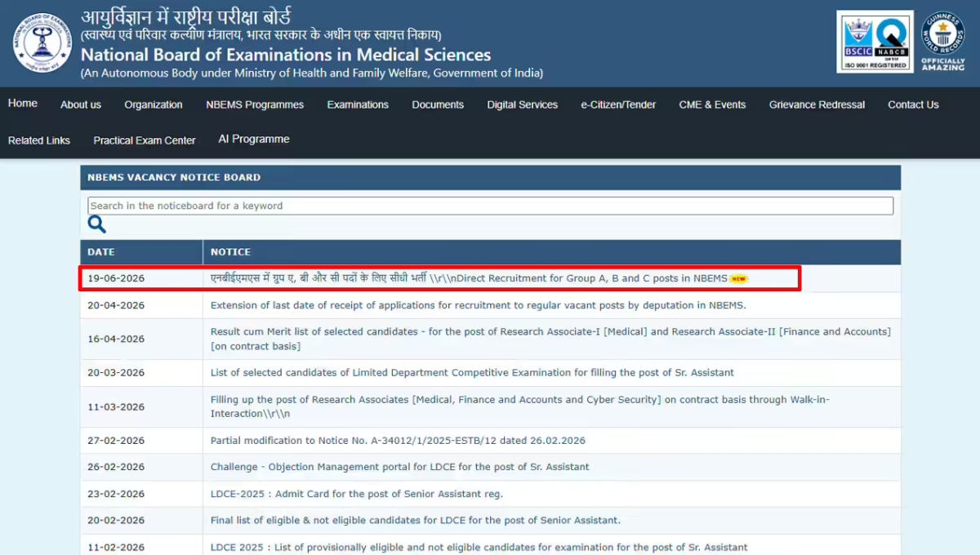The height and width of the screenshot is (555, 980).
Task: Go to Grievance Redressal
Action: pos(817,104)
